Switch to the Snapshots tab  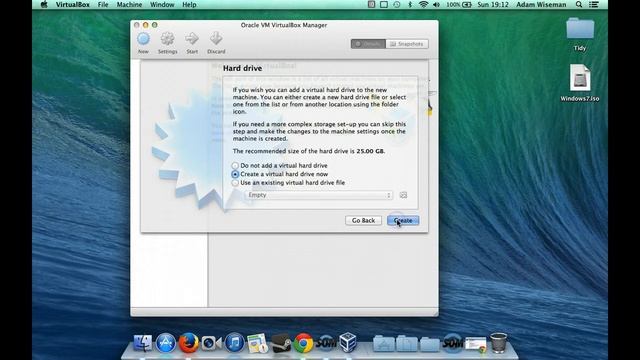tap(407, 44)
